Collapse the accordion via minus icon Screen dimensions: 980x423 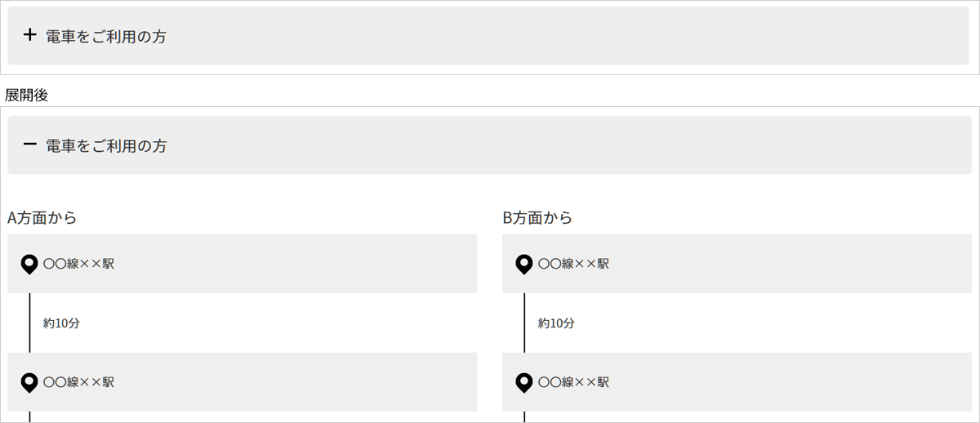pyautogui.click(x=30, y=145)
